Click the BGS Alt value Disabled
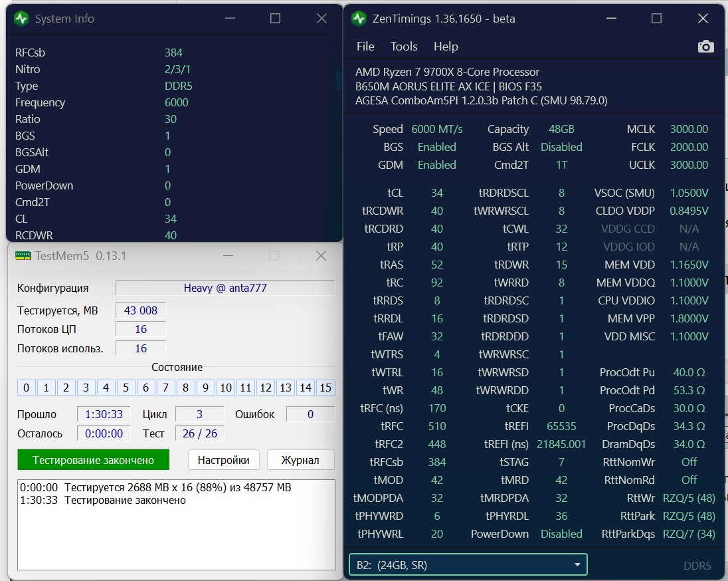This screenshot has width=728, height=581. tap(561, 147)
